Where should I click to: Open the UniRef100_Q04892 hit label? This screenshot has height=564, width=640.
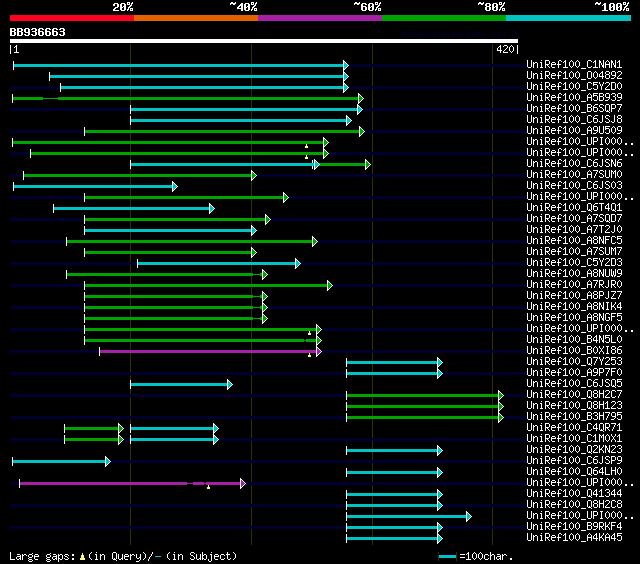pos(574,75)
